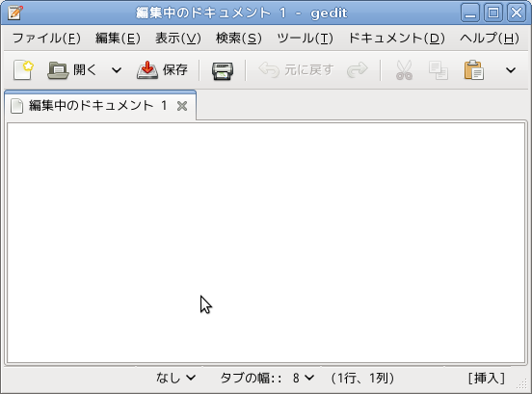The width and height of the screenshot is (532, 394).
Task: Click the open file folder icon
Action: (x=58, y=70)
